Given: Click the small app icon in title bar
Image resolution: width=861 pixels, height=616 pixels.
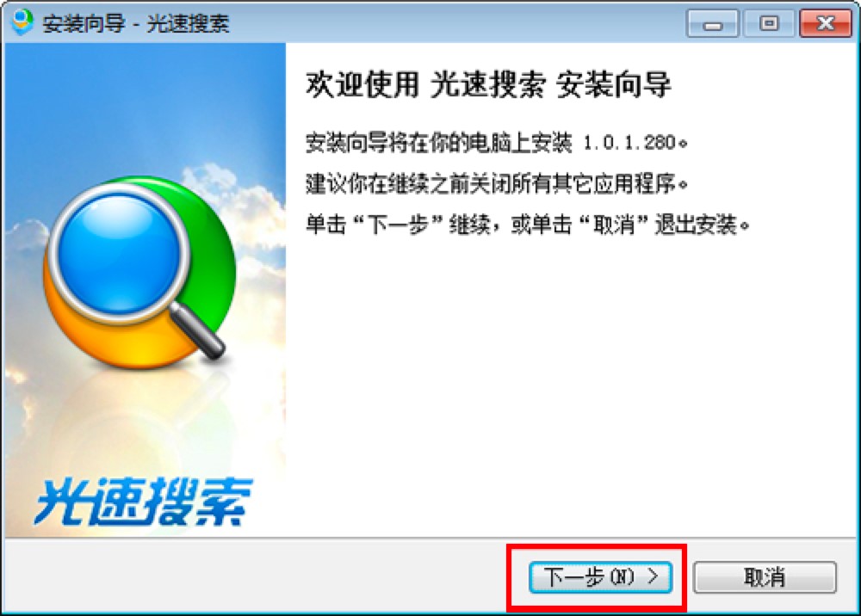Looking at the screenshot, I should [22, 22].
